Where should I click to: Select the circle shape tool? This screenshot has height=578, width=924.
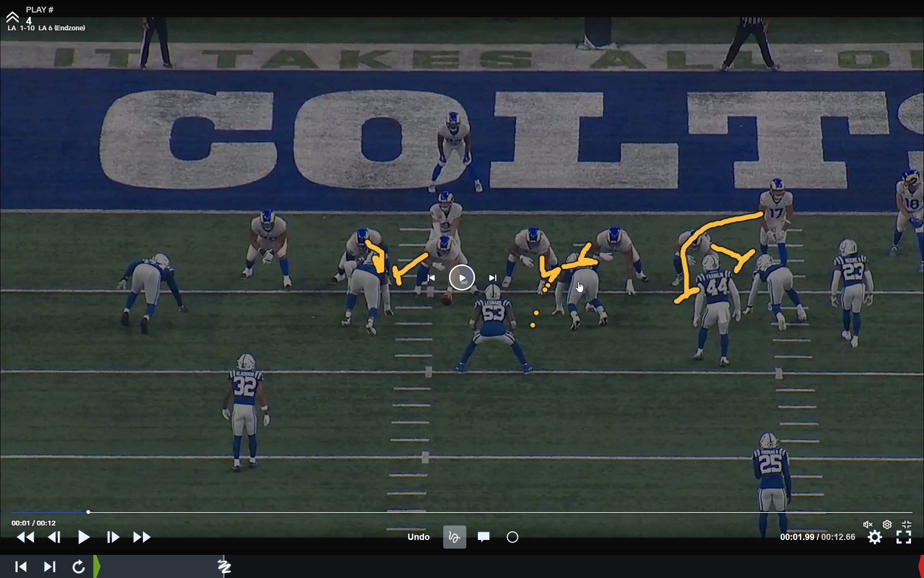point(513,537)
